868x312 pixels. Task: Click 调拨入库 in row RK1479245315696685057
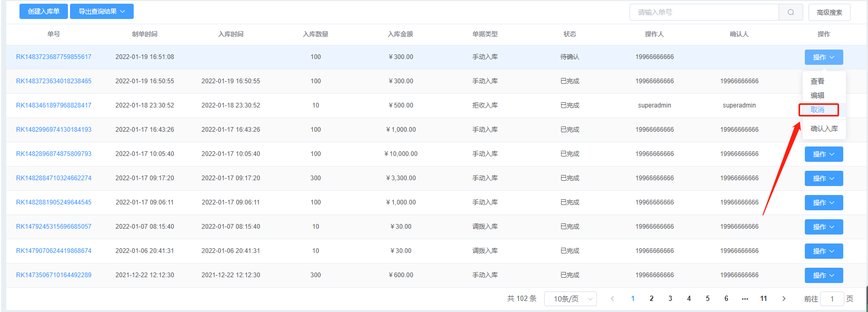[x=485, y=227]
